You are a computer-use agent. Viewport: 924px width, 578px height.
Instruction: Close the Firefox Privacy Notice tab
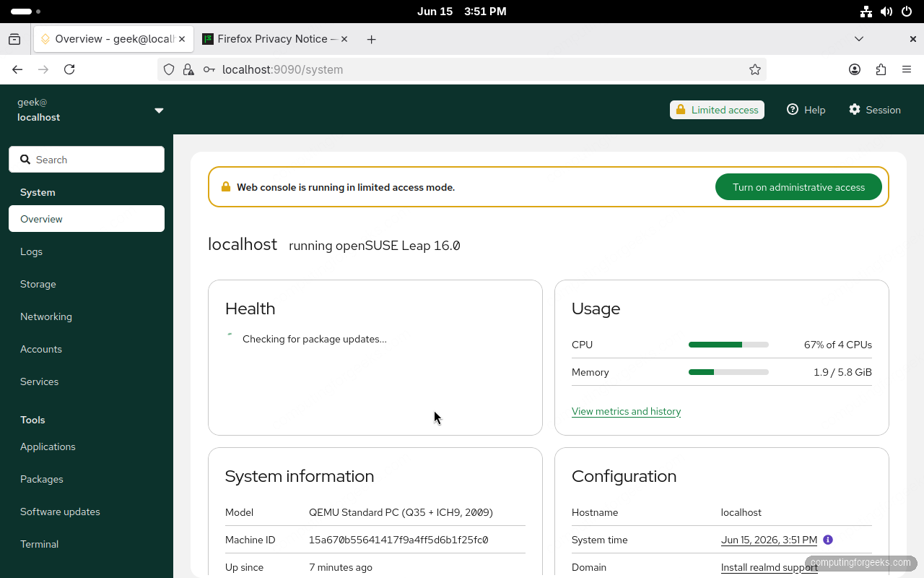[344, 39]
